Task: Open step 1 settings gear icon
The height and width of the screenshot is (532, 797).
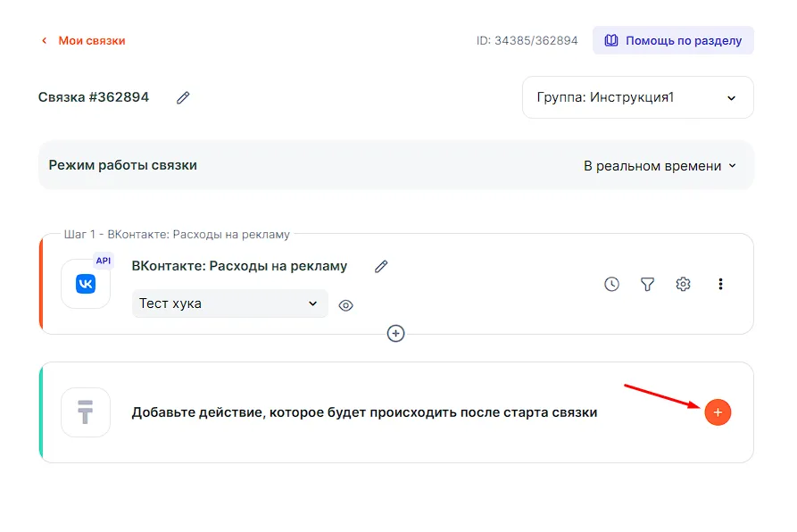Action: [684, 284]
